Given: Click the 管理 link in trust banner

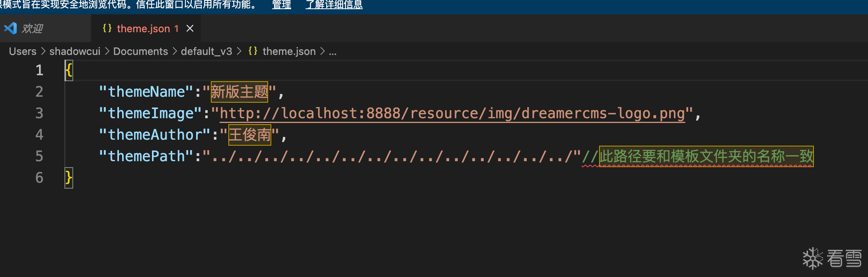Looking at the screenshot, I should point(281,5).
